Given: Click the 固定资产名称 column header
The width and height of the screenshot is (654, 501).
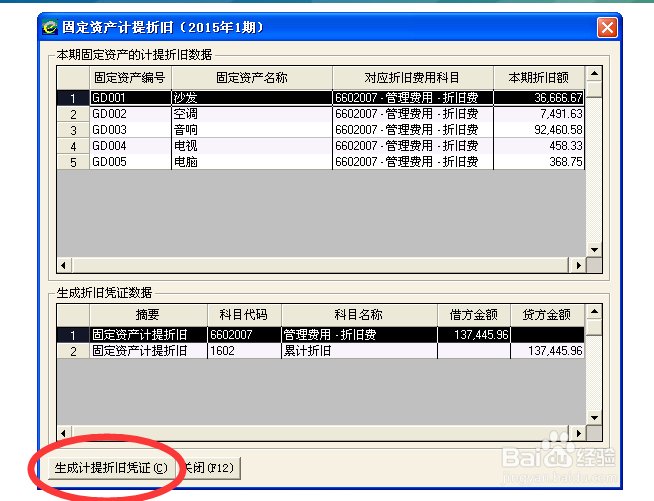Looking at the screenshot, I should (x=252, y=78).
